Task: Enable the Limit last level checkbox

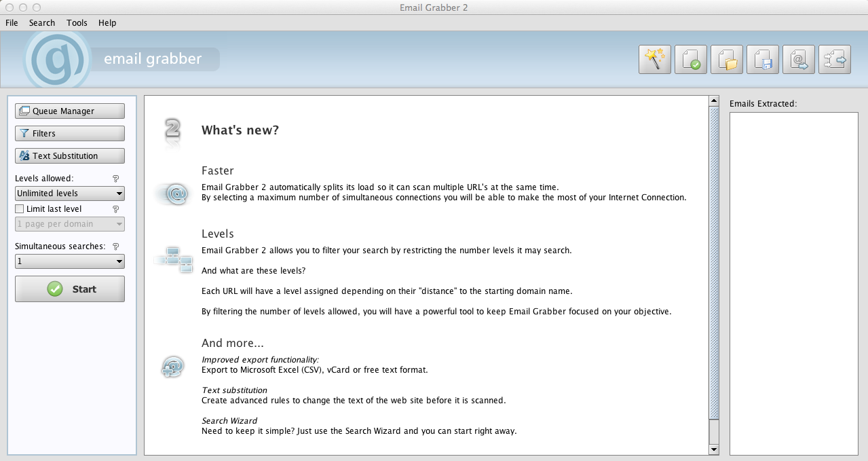Action: pos(20,209)
